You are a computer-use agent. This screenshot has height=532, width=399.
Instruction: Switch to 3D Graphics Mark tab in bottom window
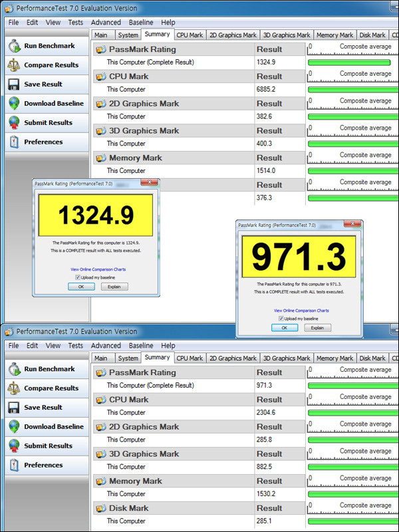[287, 358]
